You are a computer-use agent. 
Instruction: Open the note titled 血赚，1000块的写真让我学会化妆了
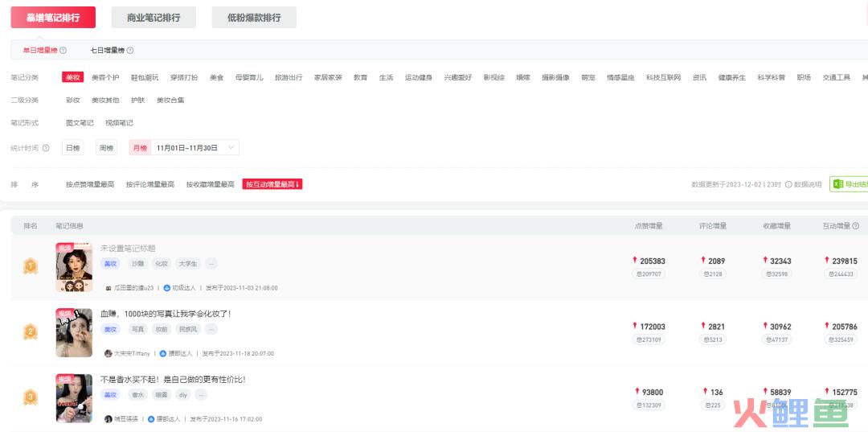pos(166,314)
